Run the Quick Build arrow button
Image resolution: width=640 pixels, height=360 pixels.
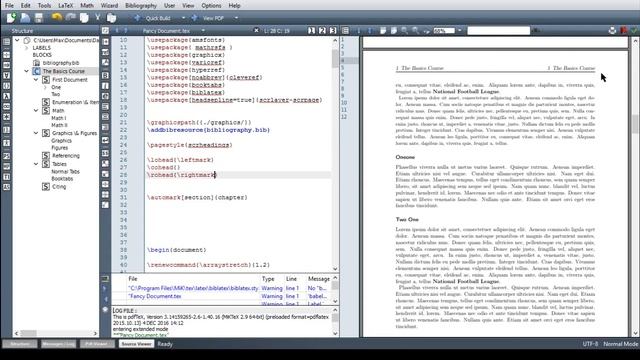click(137, 18)
